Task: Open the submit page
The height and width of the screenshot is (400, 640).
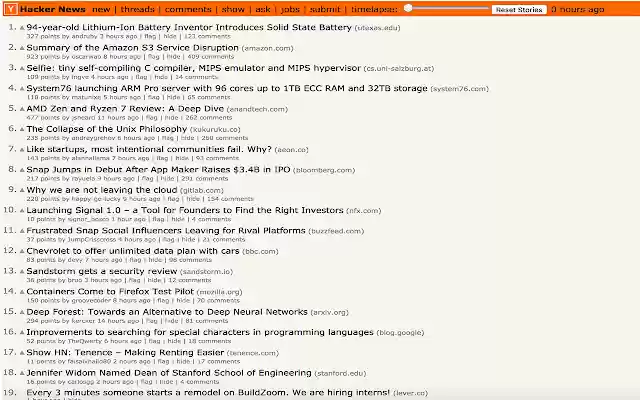Action: click(325, 9)
